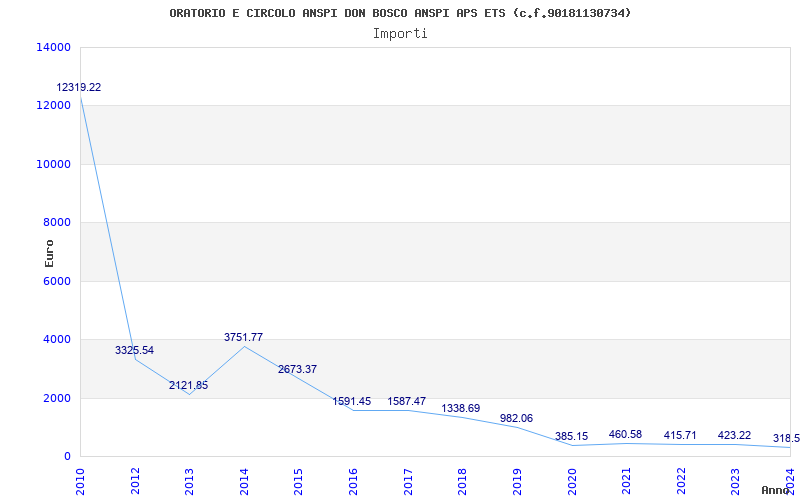Click the y-axis value 6000
Screen dimensions: 800x500
56,281
